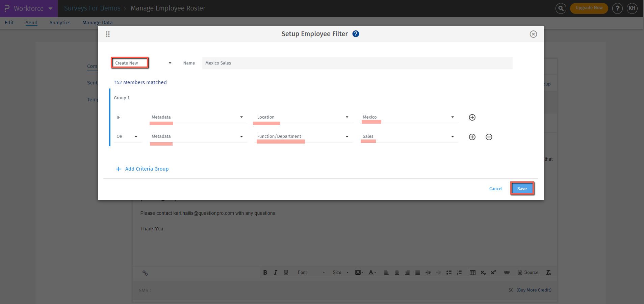Insert a hyperlink in the message body
The width and height of the screenshot is (644, 304).
coord(507,272)
